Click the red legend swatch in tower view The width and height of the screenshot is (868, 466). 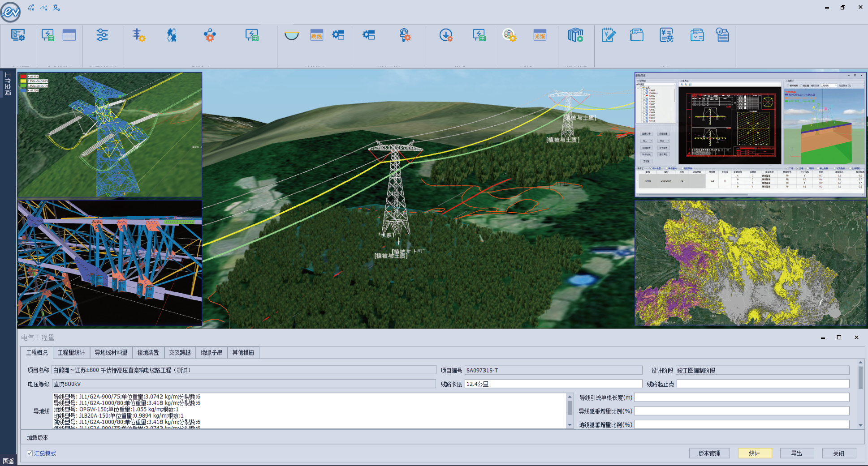pos(23,77)
